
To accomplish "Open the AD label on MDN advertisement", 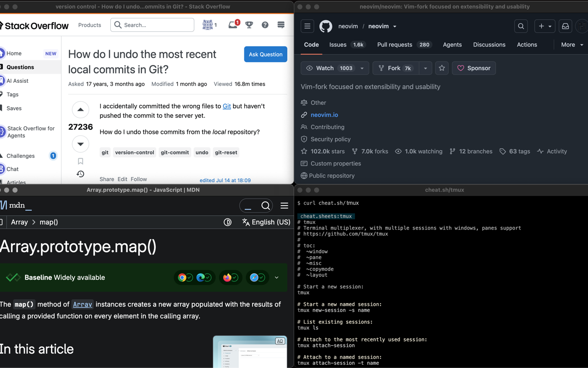I will (280, 341).
